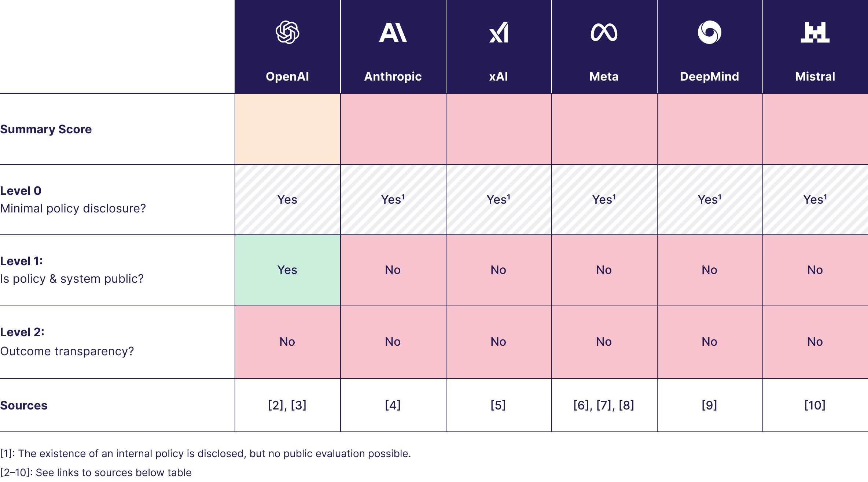This screenshot has width=868, height=482.
Task: Click the Summary Score row label
Action: [46, 129]
